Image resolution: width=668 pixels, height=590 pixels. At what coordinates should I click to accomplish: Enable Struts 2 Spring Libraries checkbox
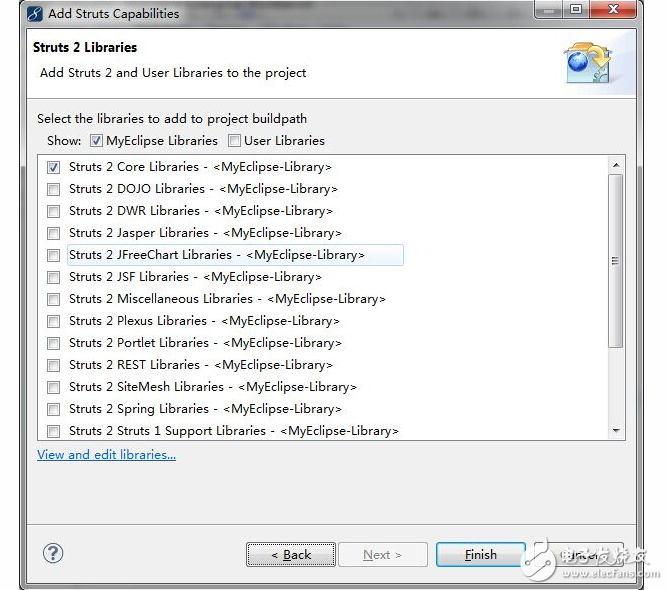(x=53, y=409)
